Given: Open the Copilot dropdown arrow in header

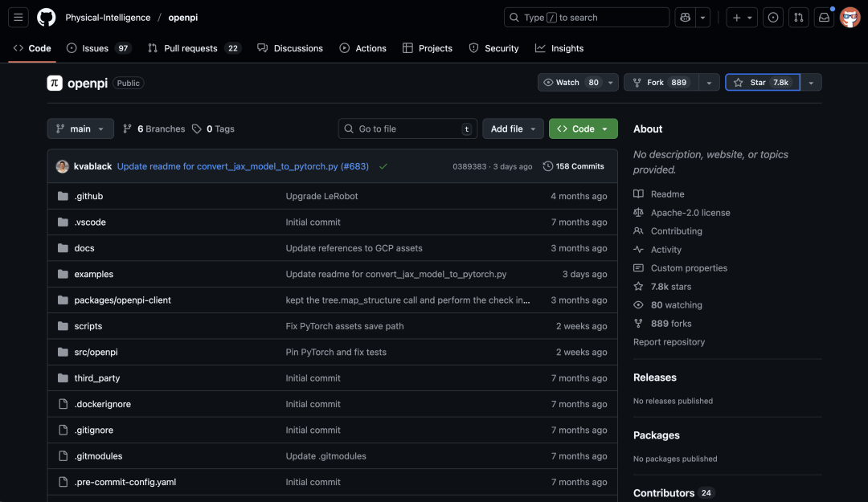Looking at the screenshot, I should (x=703, y=18).
